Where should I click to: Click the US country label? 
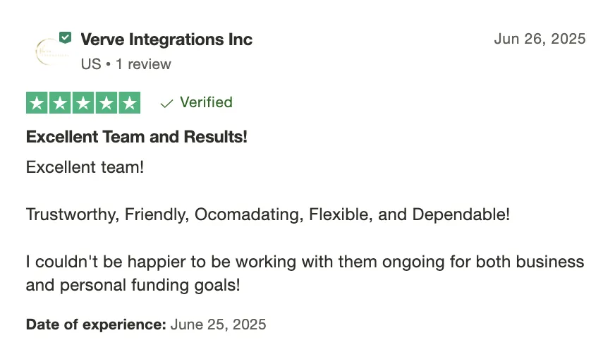pyautogui.click(x=91, y=64)
